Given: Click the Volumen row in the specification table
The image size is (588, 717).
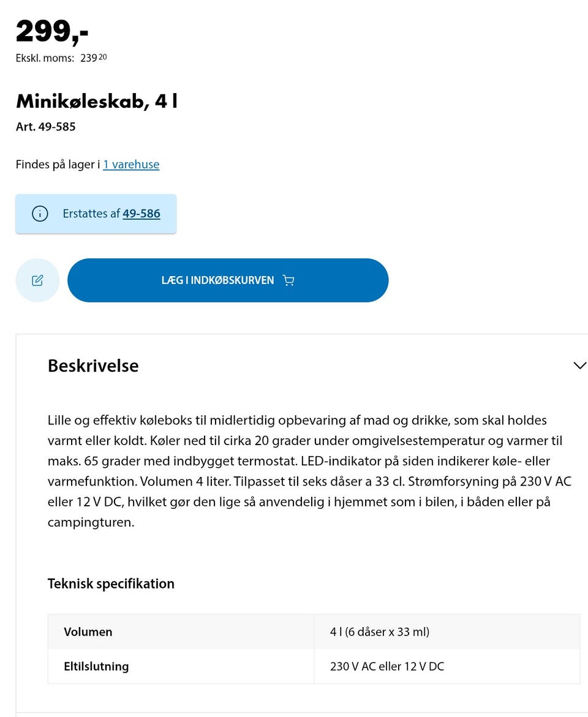Looking at the screenshot, I should pos(88,631).
